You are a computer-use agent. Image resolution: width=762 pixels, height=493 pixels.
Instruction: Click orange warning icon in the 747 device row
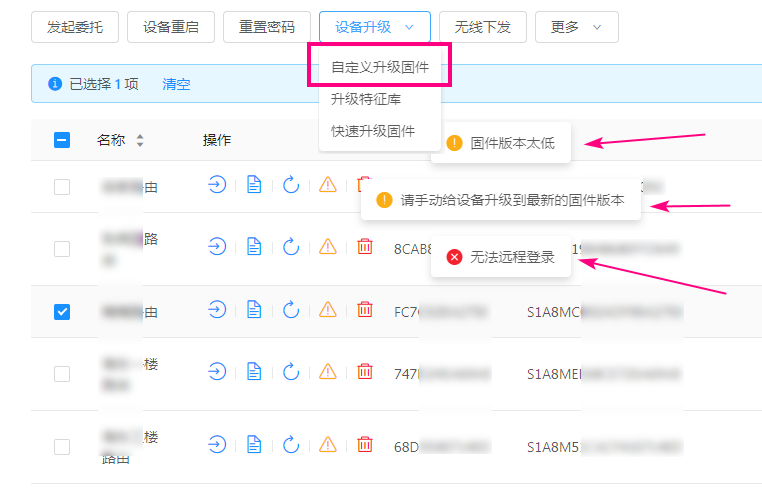(x=328, y=372)
